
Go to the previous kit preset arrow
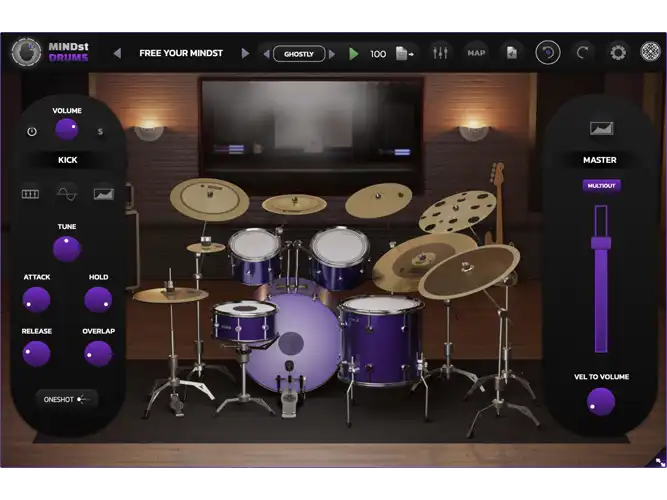click(117, 53)
